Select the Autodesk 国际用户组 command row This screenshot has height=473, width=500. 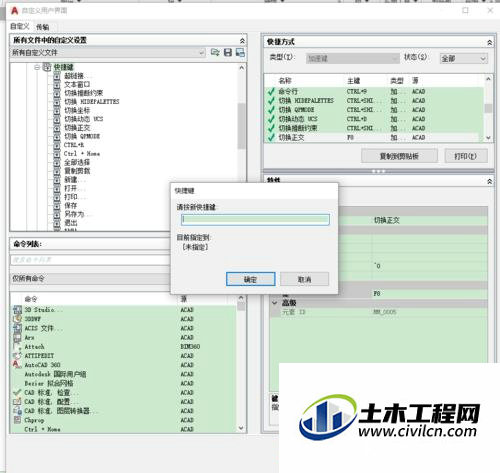pyautogui.click(x=123, y=374)
